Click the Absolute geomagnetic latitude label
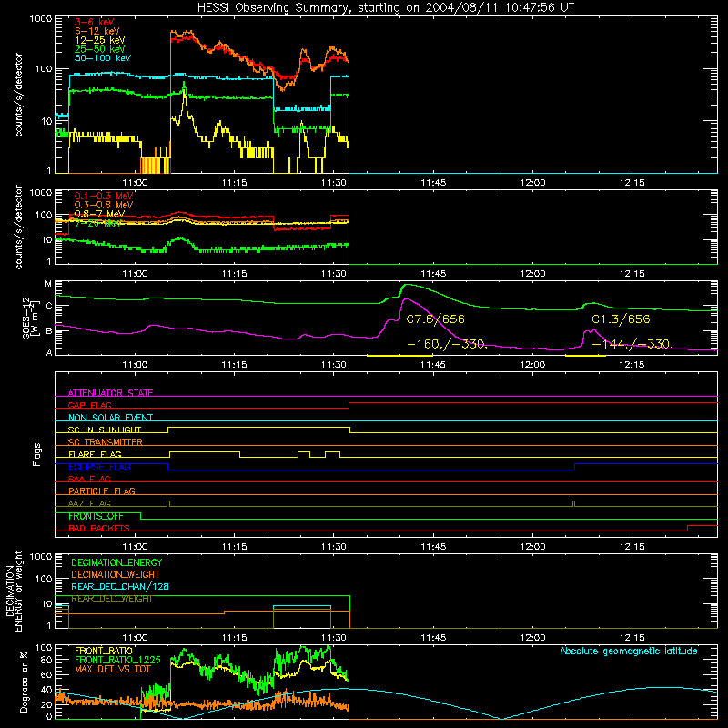The image size is (728, 728). coord(629,651)
